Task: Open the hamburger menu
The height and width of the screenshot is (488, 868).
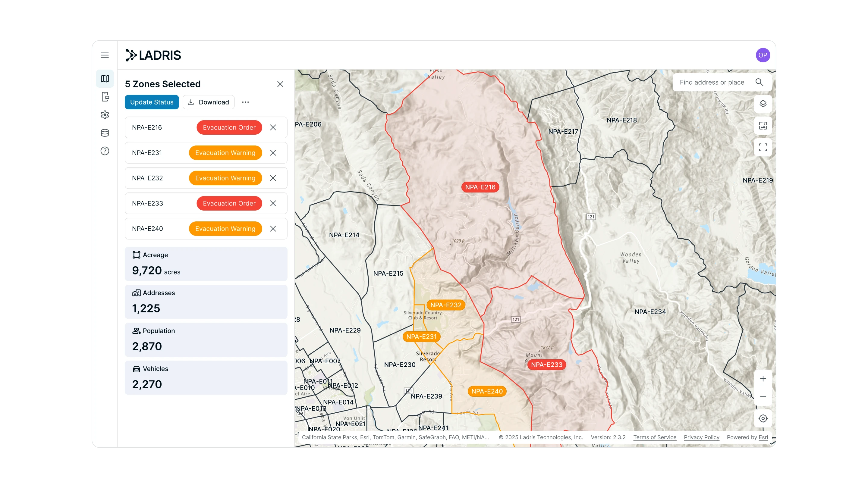Action: point(105,55)
